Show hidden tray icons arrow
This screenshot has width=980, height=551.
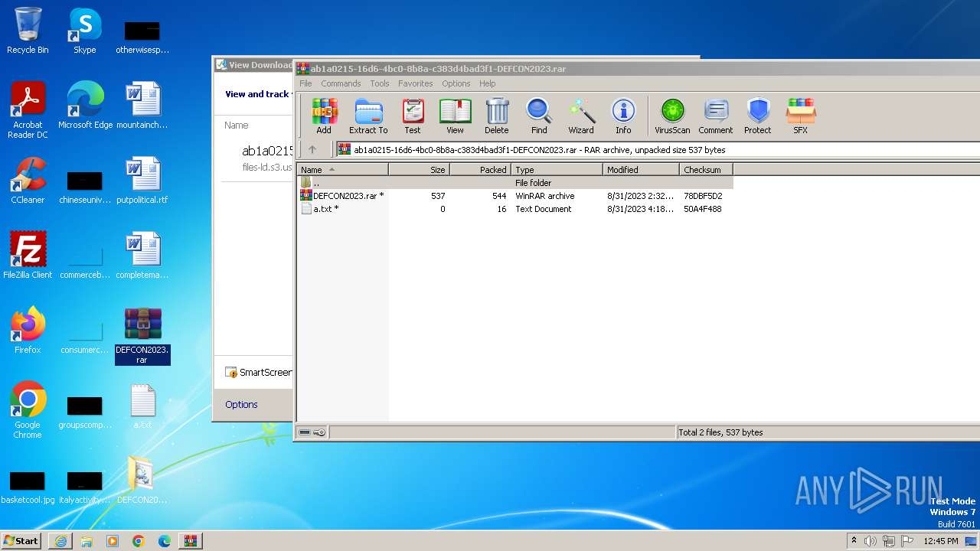pyautogui.click(x=854, y=541)
